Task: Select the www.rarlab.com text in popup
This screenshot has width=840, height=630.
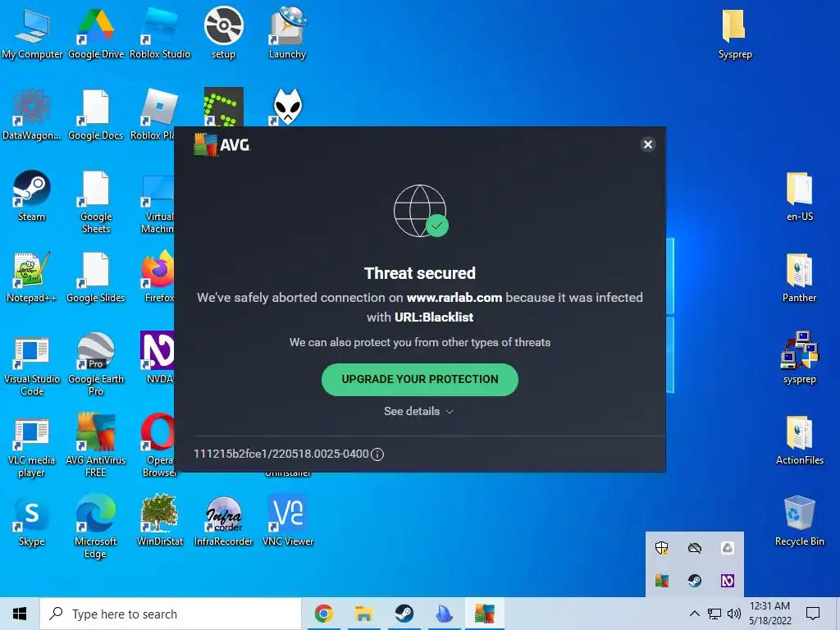Action: [x=454, y=298]
